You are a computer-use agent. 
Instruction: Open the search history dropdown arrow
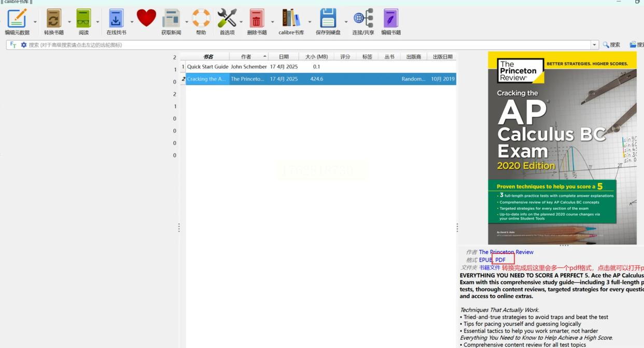pyautogui.click(x=594, y=45)
